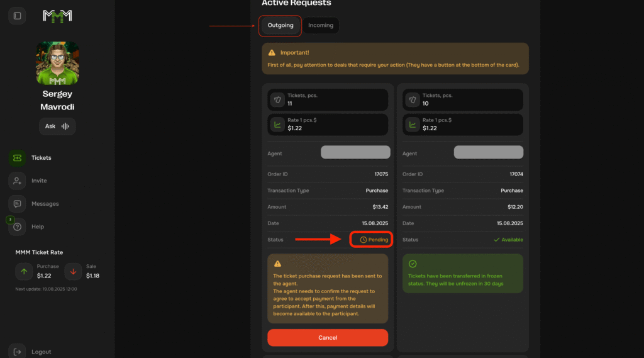
Task: Click the red Sale rate arrow icon
Action: point(73,272)
